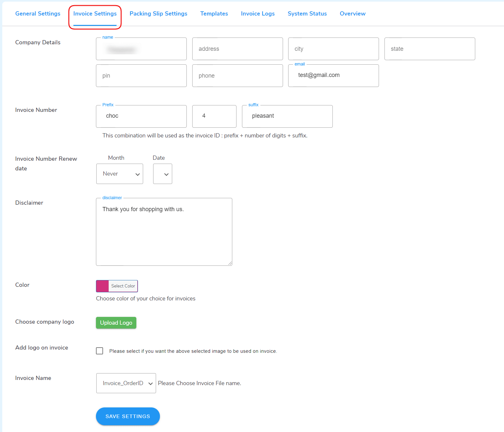Click SAVE SETTINGS to apply changes
The image size is (504, 432).
[x=128, y=416]
